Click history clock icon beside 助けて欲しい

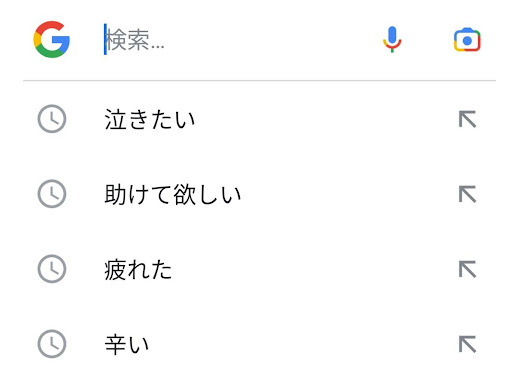tap(52, 194)
